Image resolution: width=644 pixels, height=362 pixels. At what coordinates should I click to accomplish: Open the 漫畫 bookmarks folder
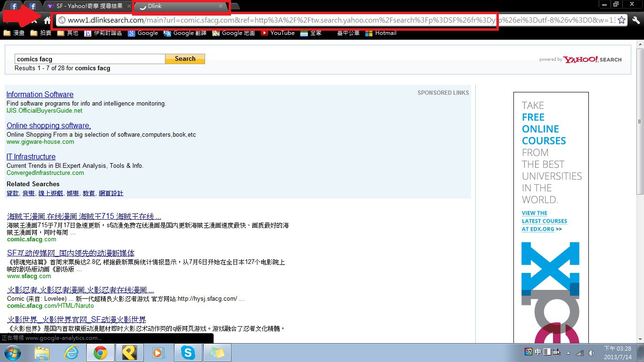14,33
